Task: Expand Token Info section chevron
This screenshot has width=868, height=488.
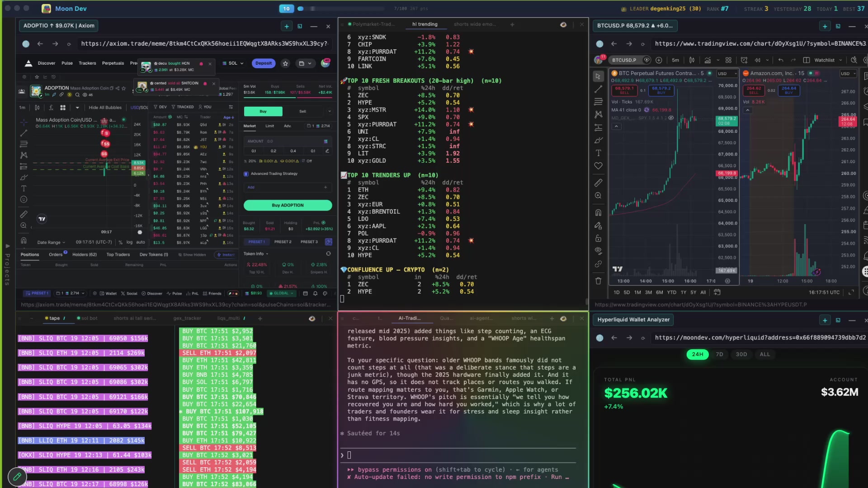Action: point(267,254)
